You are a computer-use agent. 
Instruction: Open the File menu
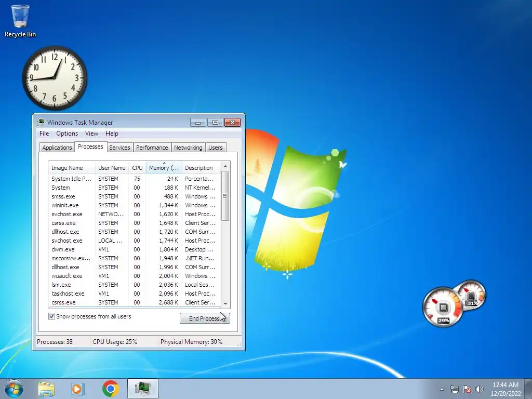pos(44,134)
